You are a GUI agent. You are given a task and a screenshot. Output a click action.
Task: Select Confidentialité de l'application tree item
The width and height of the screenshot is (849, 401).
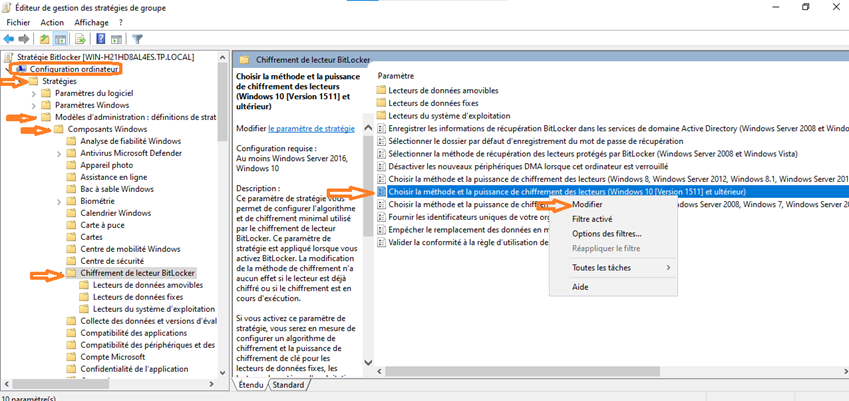[134, 369]
